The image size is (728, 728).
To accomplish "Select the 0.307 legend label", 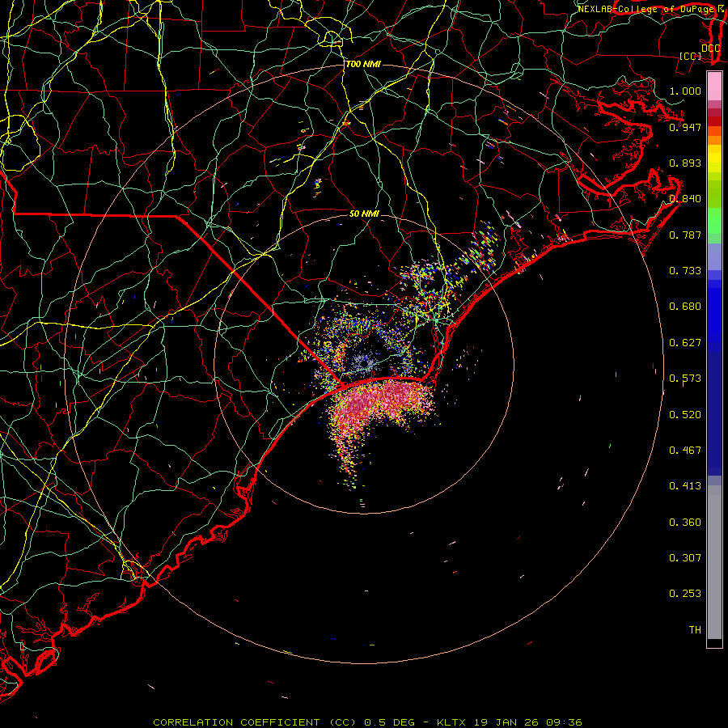I will (x=685, y=558).
